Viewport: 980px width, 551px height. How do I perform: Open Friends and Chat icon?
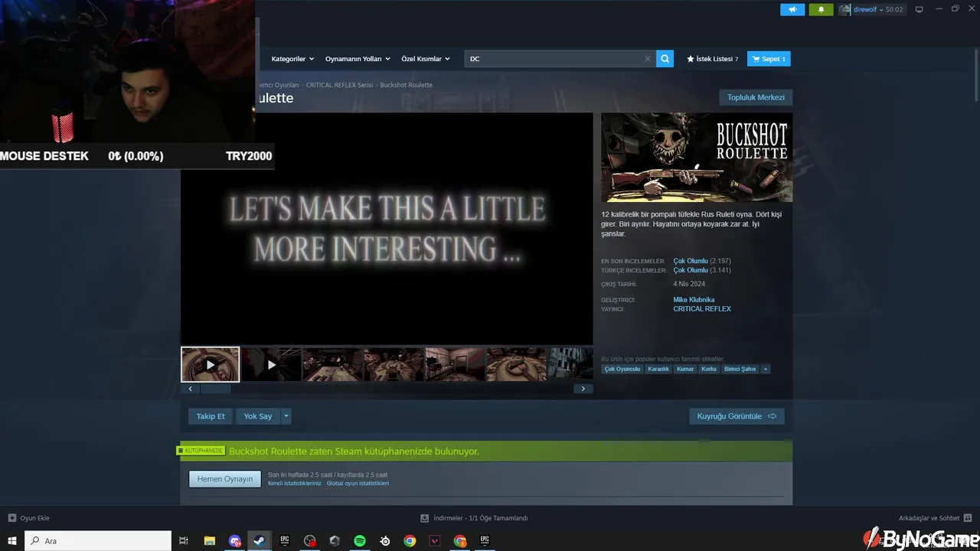coord(968,518)
